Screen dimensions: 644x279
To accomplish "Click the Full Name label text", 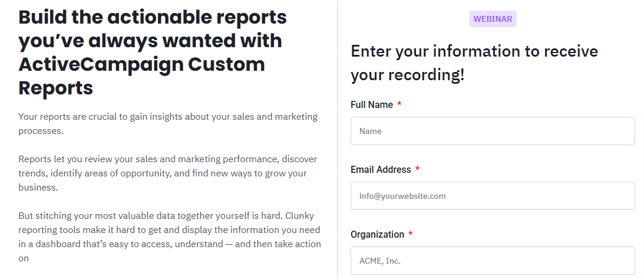I will pyautogui.click(x=372, y=105).
